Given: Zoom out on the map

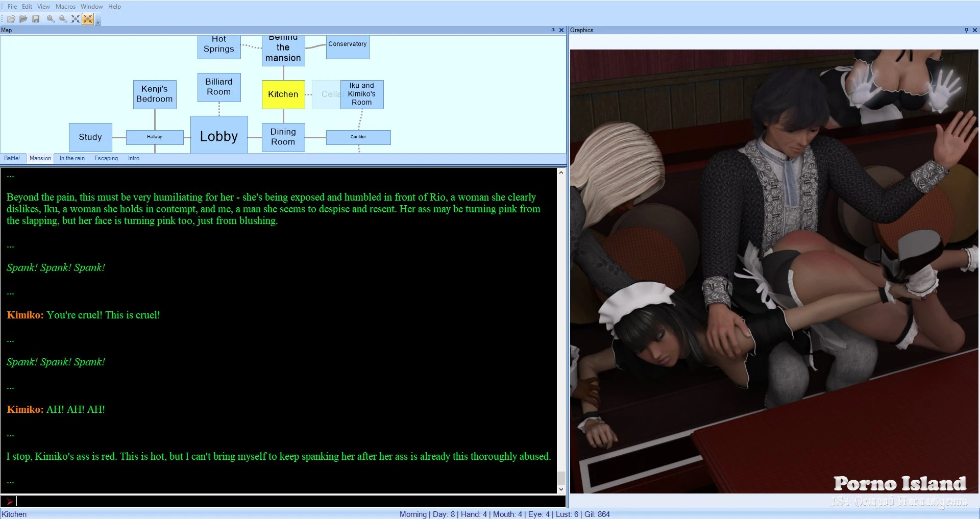Looking at the screenshot, I should pyautogui.click(x=63, y=19).
